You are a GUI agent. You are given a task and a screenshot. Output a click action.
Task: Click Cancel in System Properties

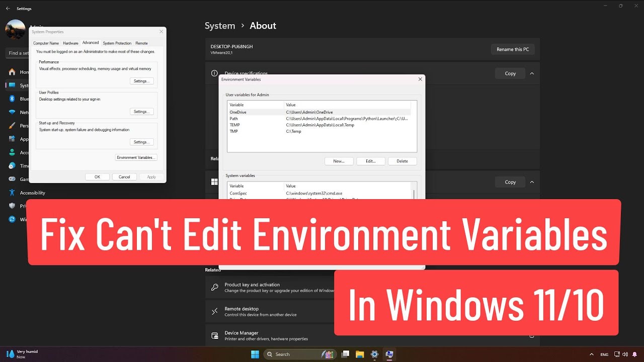coord(124,177)
